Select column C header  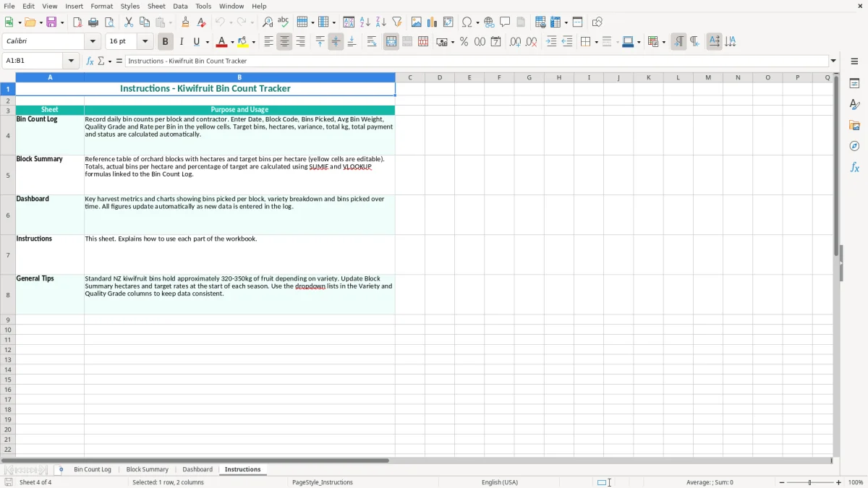point(410,77)
